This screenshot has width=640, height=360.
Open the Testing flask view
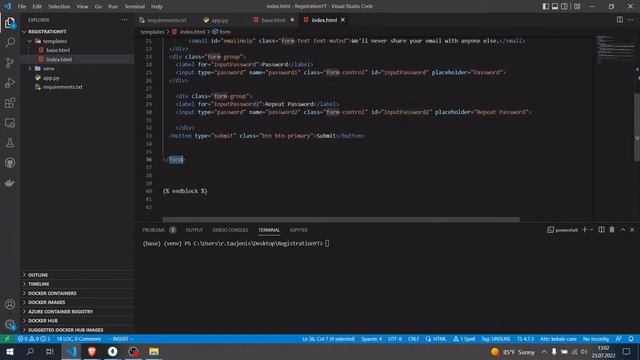(x=10, y=142)
